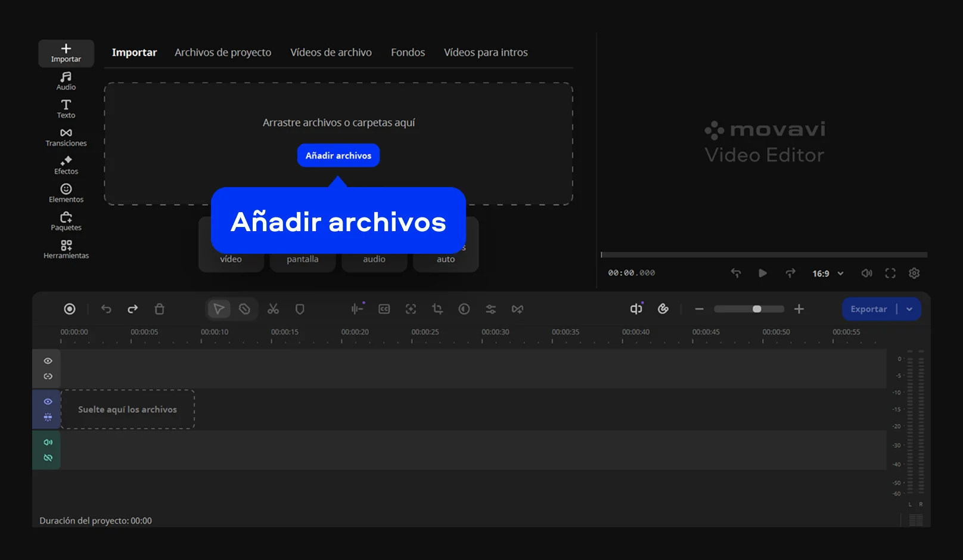
Task: Select the Texto tool in sidebar
Action: (x=66, y=109)
